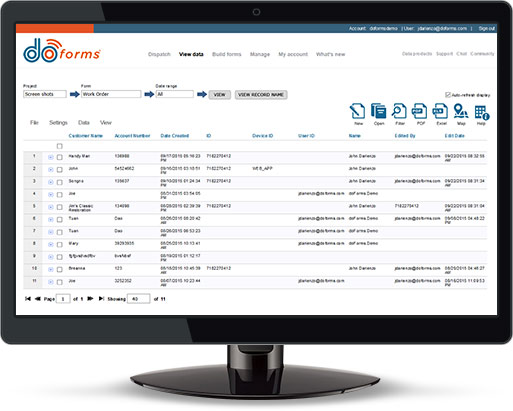Click the VIEW RECORD NAME button

pos(261,95)
